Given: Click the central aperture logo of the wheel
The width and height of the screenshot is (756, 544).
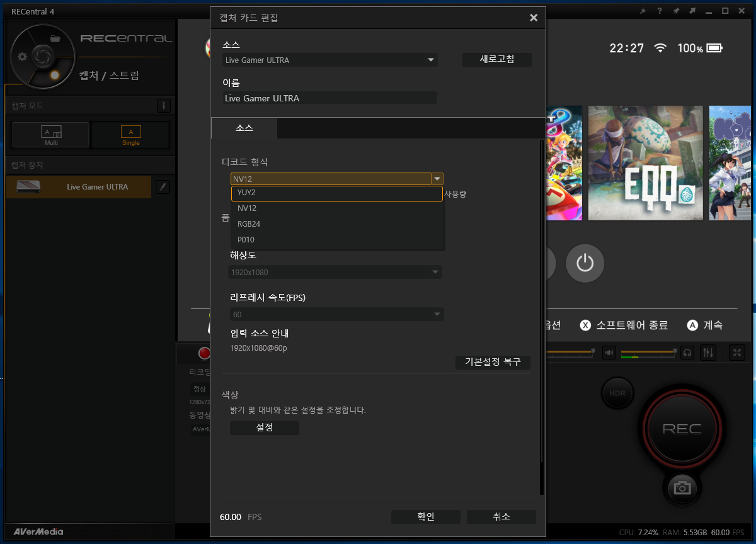Looking at the screenshot, I should point(42,56).
